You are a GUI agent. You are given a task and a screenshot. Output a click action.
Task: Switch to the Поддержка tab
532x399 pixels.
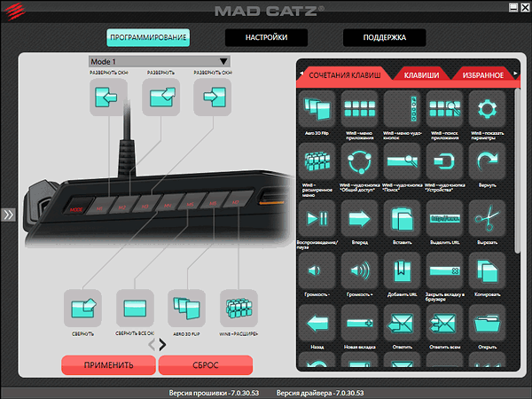(385, 37)
